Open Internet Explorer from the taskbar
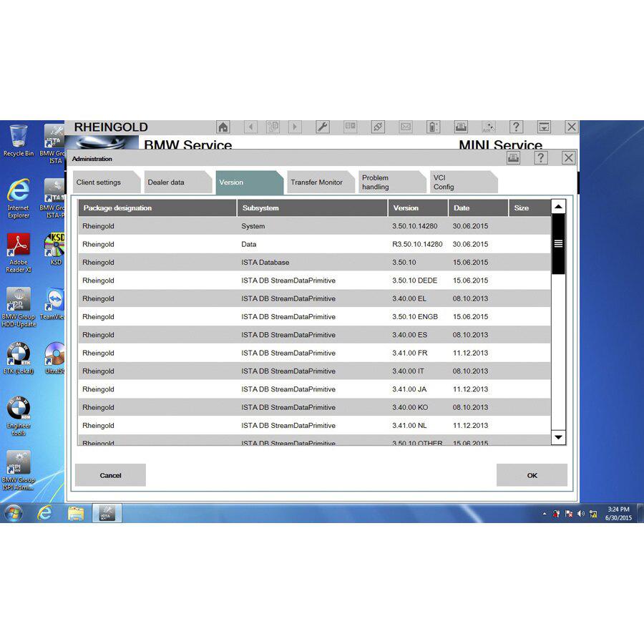Viewport: 644px width, 644px height. [44, 513]
